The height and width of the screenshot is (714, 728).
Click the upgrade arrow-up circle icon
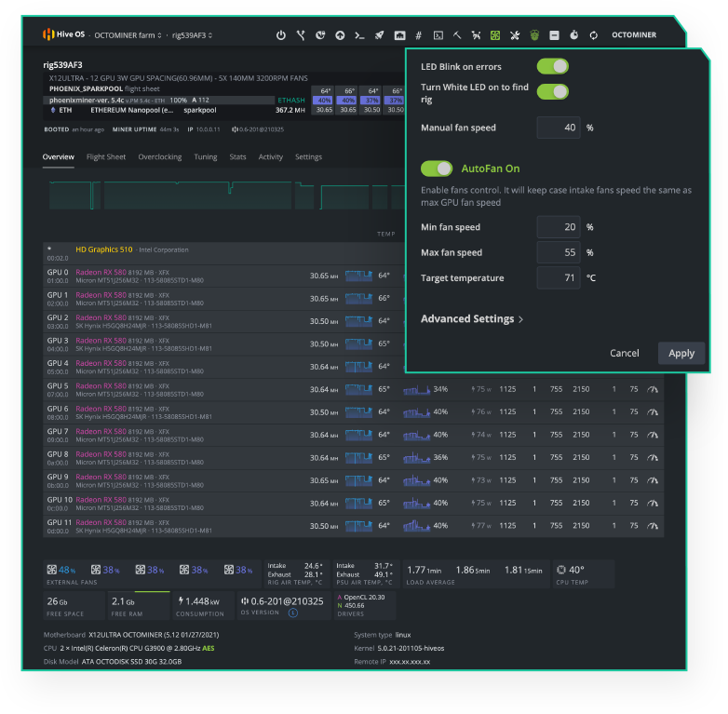[340, 35]
